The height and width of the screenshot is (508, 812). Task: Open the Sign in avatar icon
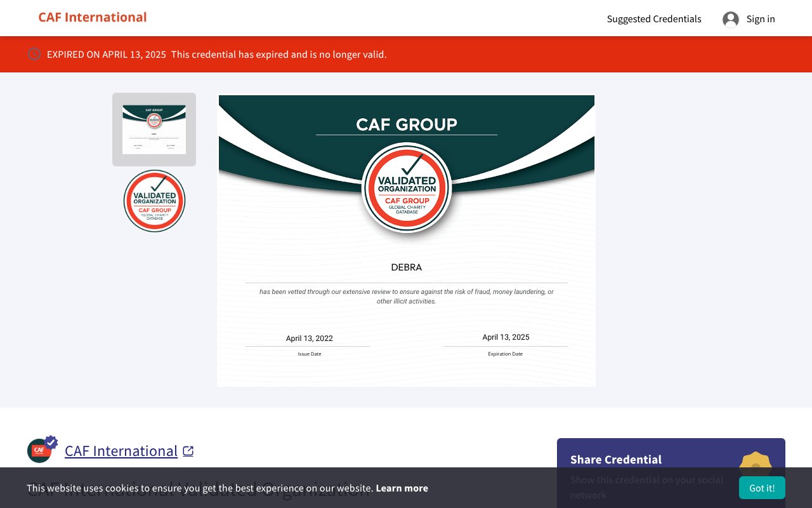(730, 19)
